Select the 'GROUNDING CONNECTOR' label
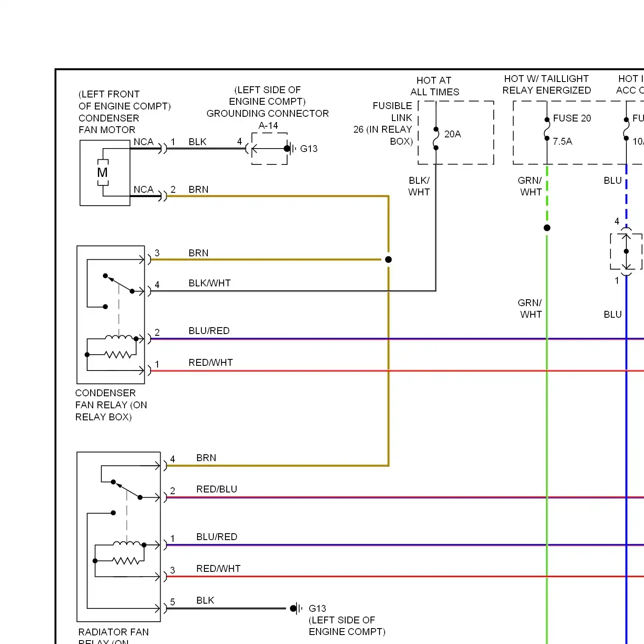This screenshot has width=644, height=644. pyautogui.click(x=267, y=113)
